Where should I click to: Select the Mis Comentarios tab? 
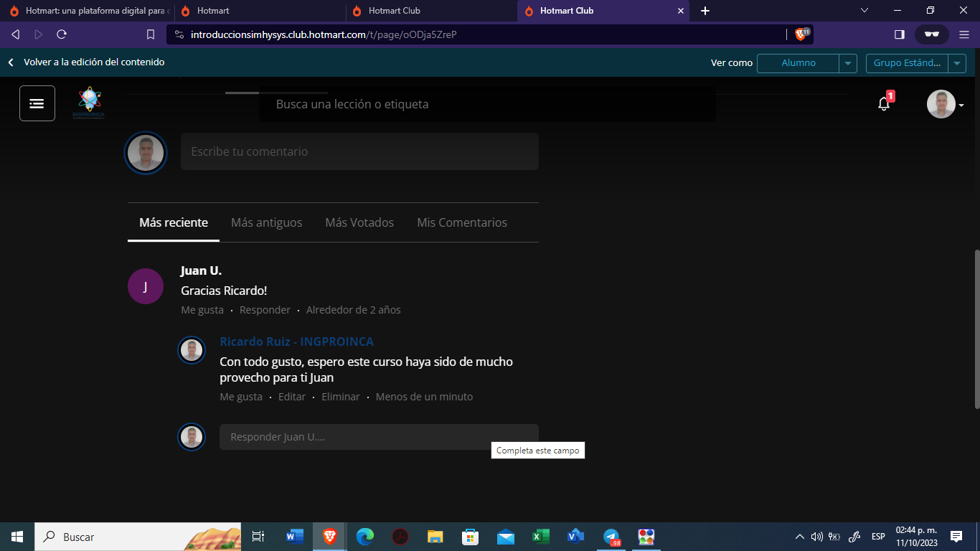tap(462, 222)
